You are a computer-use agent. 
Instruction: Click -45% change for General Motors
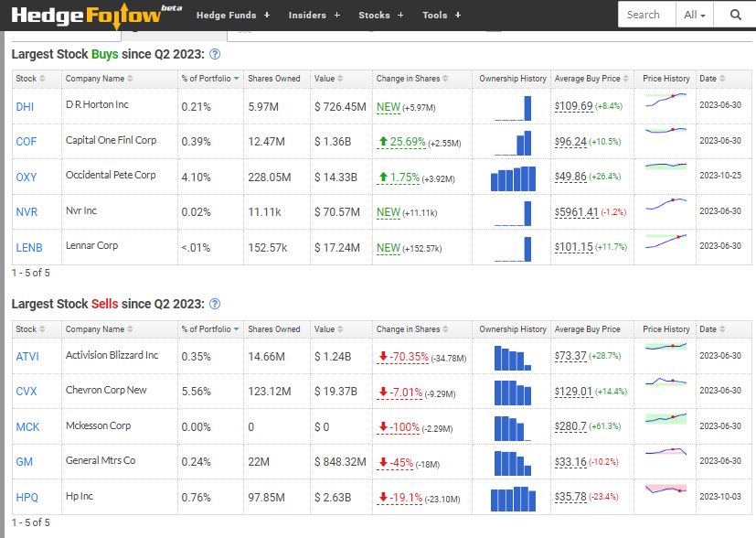pos(395,463)
